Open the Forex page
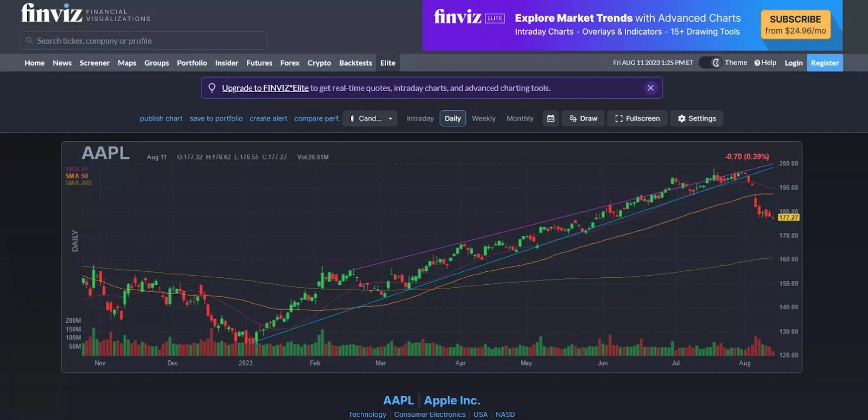868x420 pixels. 290,63
